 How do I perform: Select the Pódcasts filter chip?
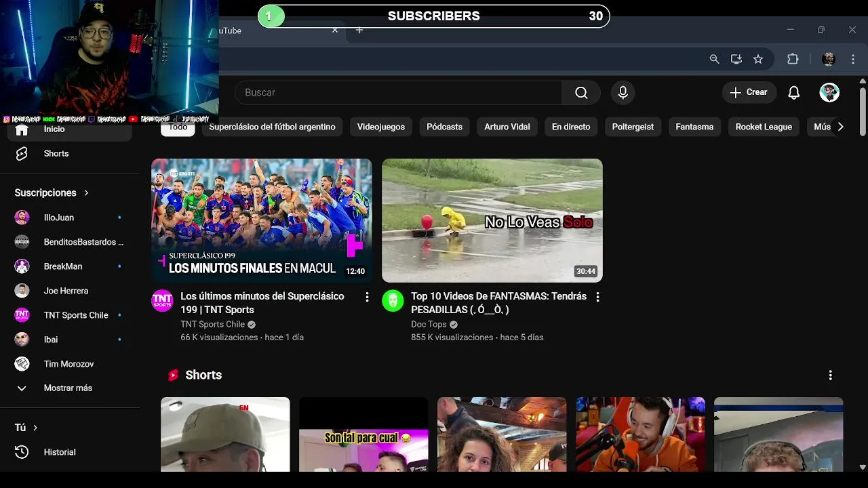tap(444, 127)
